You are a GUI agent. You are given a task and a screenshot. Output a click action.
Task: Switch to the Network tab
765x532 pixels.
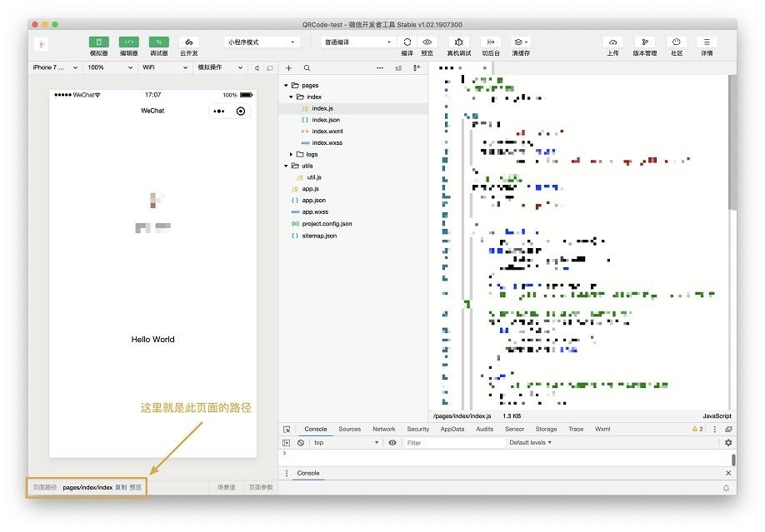383,430
